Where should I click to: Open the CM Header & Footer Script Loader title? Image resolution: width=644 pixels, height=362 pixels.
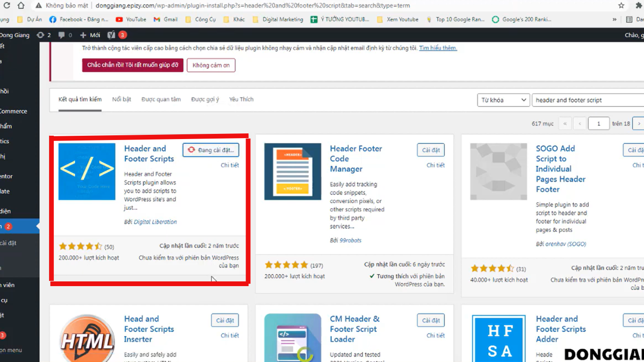(x=355, y=329)
